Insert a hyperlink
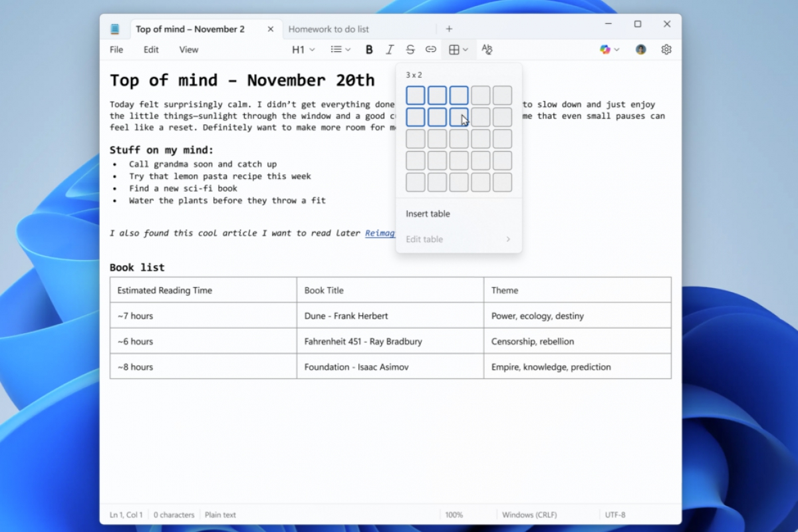Viewport: 798px width, 532px height. (431, 49)
